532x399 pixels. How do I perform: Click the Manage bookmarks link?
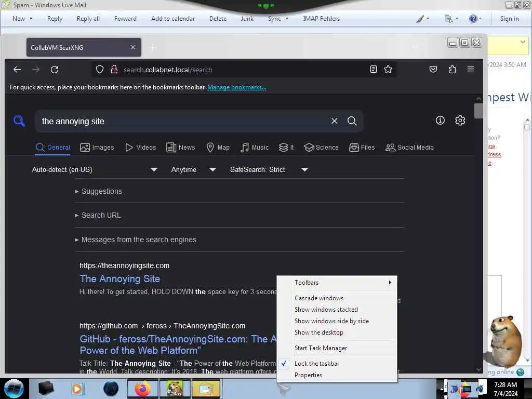coord(237,87)
